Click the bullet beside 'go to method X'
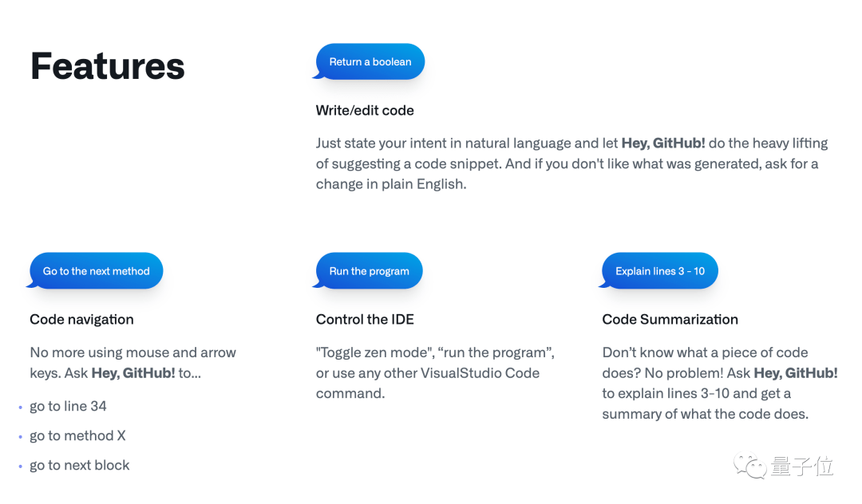 click(x=20, y=437)
